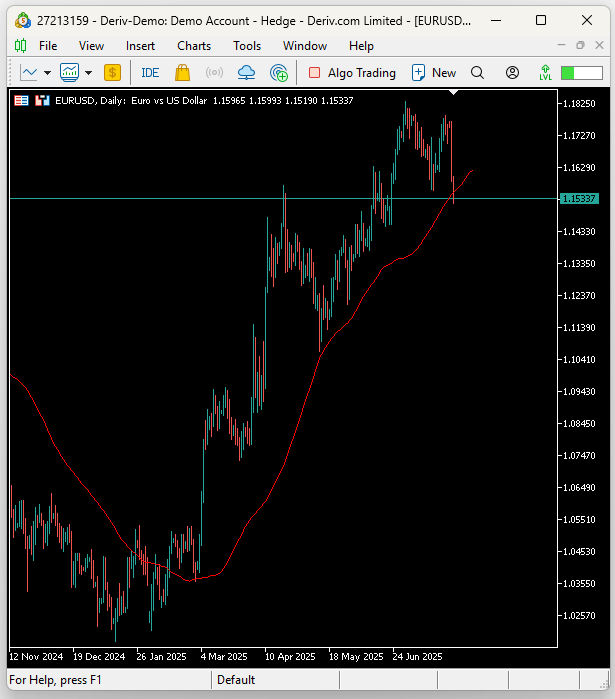Image resolution: width=615 pixels, height=699 pixels.
Task: Click the 24 Jun 2025 date label
Action: 418,657
